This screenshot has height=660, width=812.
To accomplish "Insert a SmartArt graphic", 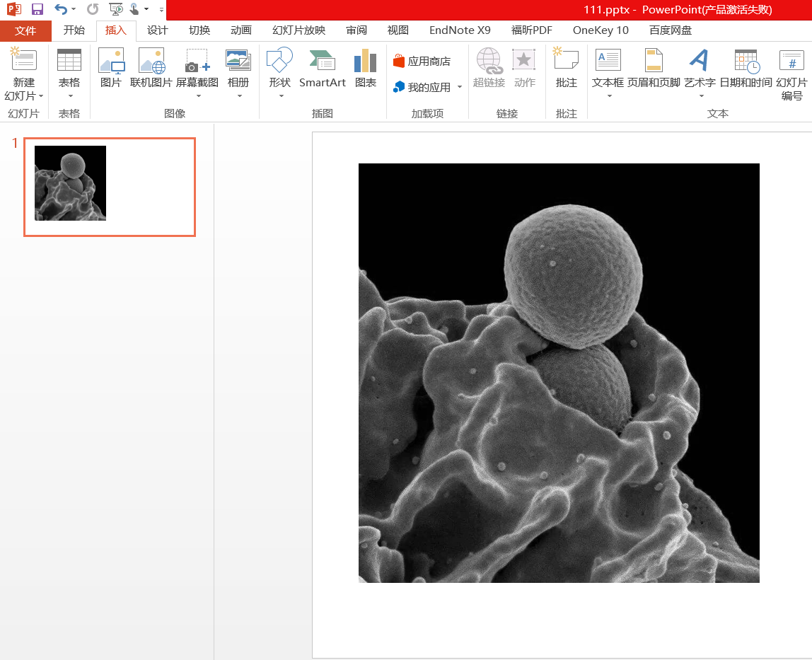I will (322, 67).
